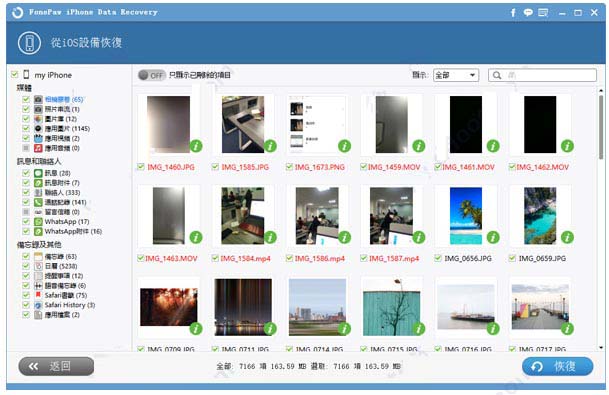Show info for IMG_1673.PNG
The image size is (609, 395).
pyautogui.click(x=345, y=146)
